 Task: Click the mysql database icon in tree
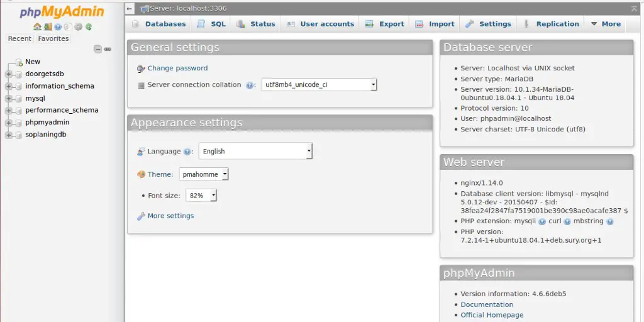tap(18, 99)
